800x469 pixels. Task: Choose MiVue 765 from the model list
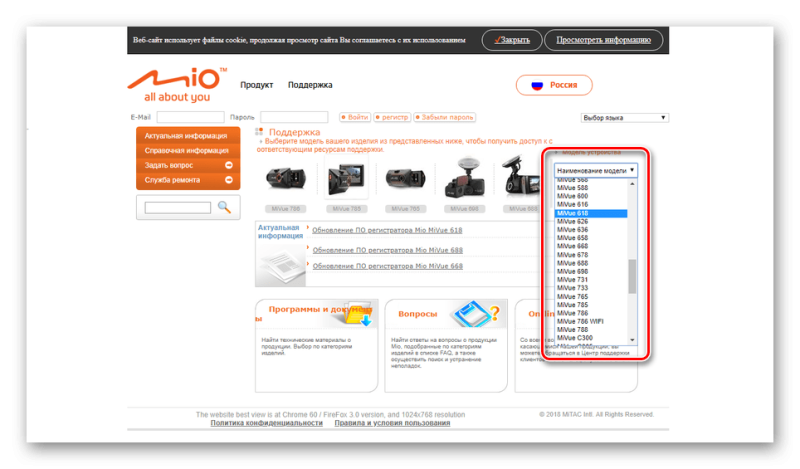pyautogui.click(x=591, y=297)
